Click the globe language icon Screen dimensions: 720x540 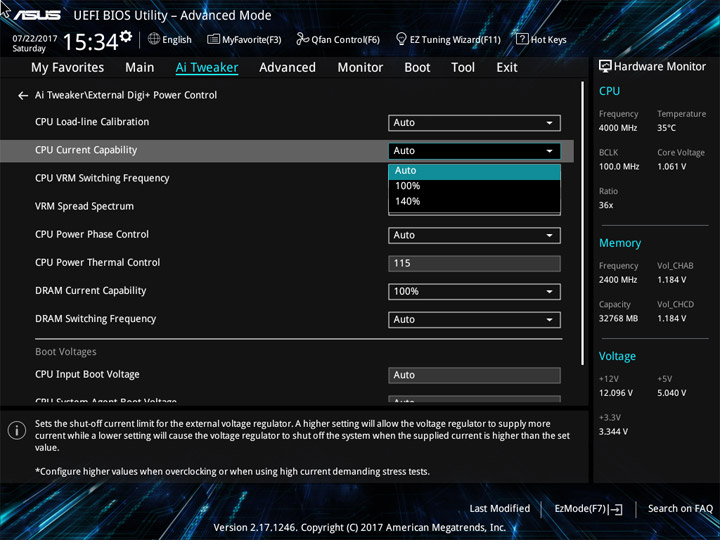point(154,39)
